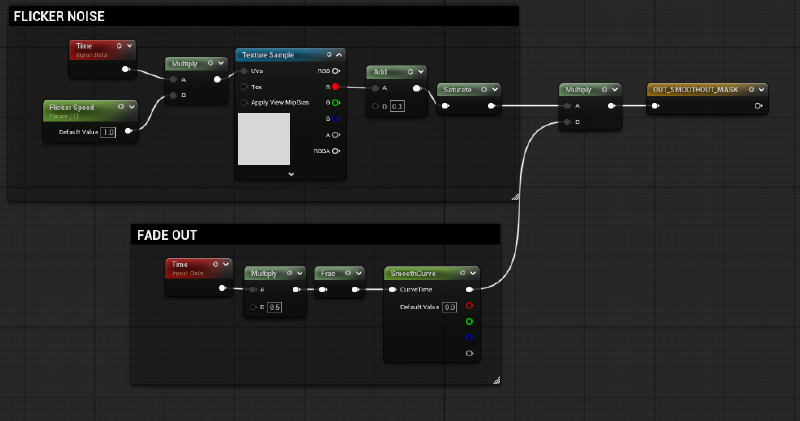The image size is (800, 421).
Task: Click the Texture Sample green G output pin
Action: click(x=336, y=102)
